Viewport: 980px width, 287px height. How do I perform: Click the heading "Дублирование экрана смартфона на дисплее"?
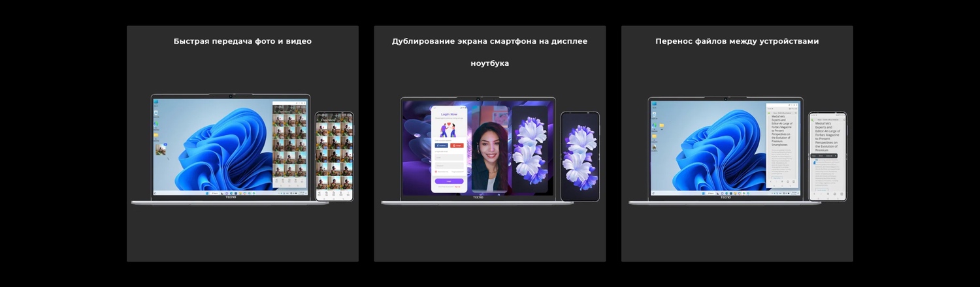coord(489,41)
